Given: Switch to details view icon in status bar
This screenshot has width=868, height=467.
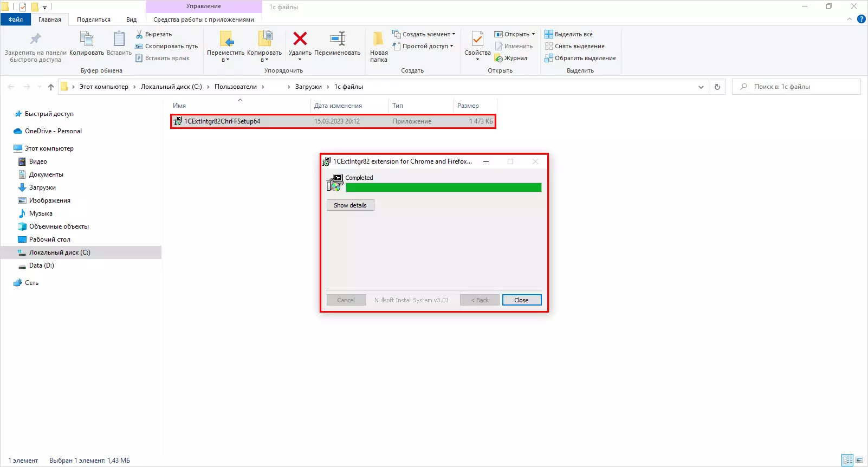Looking at the screenshot, I should pos(847,460).
